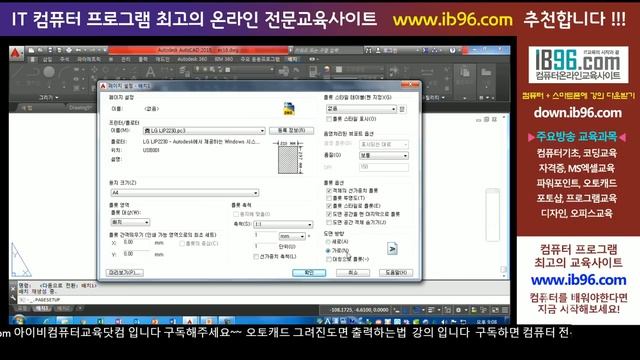Open workspace switching gear in status bar
Screen dimensions: 640x360
click(458, 310)
